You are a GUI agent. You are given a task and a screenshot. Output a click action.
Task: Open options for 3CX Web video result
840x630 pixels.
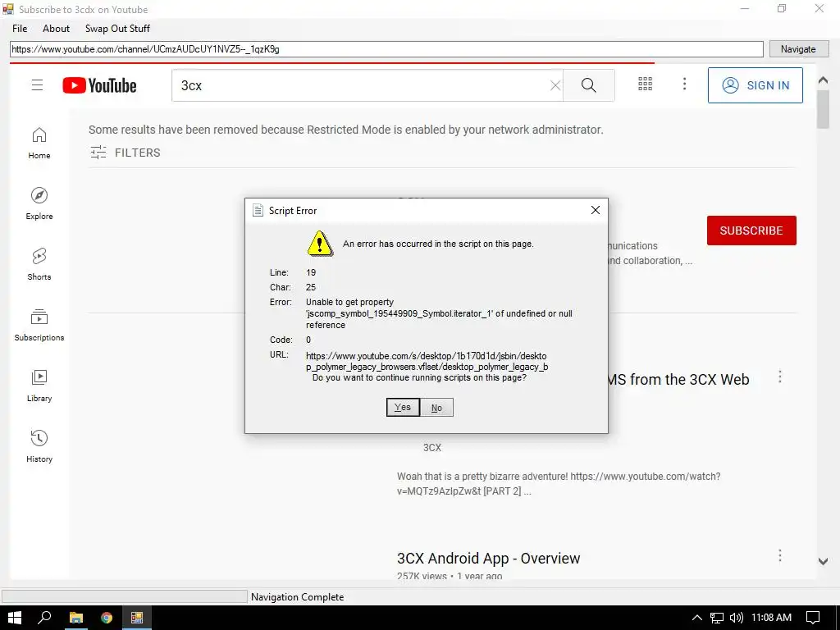pyautogui.click(x=780, y=377)
